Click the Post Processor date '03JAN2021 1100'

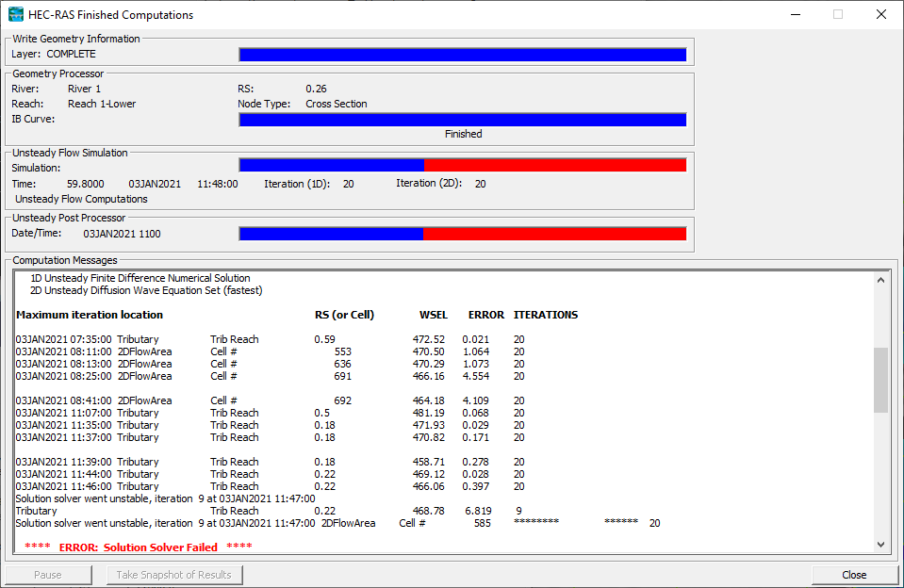[x=122, y=234]
